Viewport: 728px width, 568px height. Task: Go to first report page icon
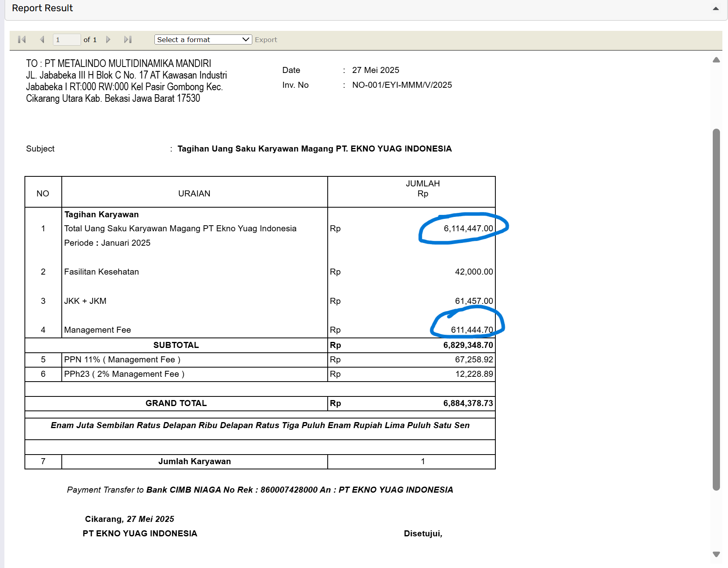click(22, 40)
